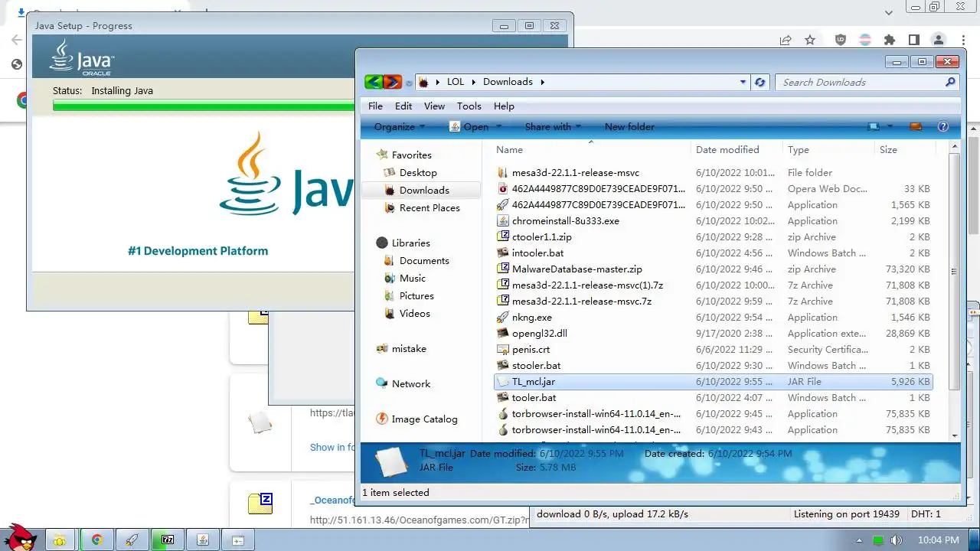The width and height of the screenshot is (980, 551).
Task: Bookmark the page with Chrome's star icon
Action: pyautogui.click(x=810, y=40)
